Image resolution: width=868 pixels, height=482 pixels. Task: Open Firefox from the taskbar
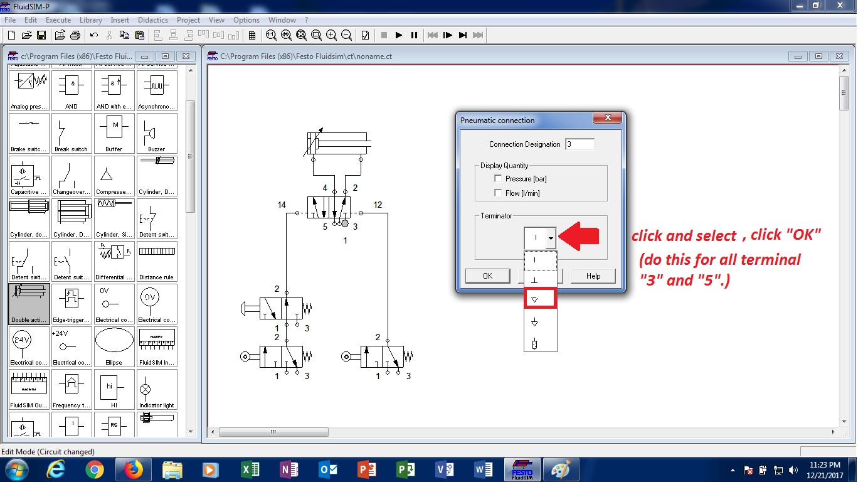point(134,469)
